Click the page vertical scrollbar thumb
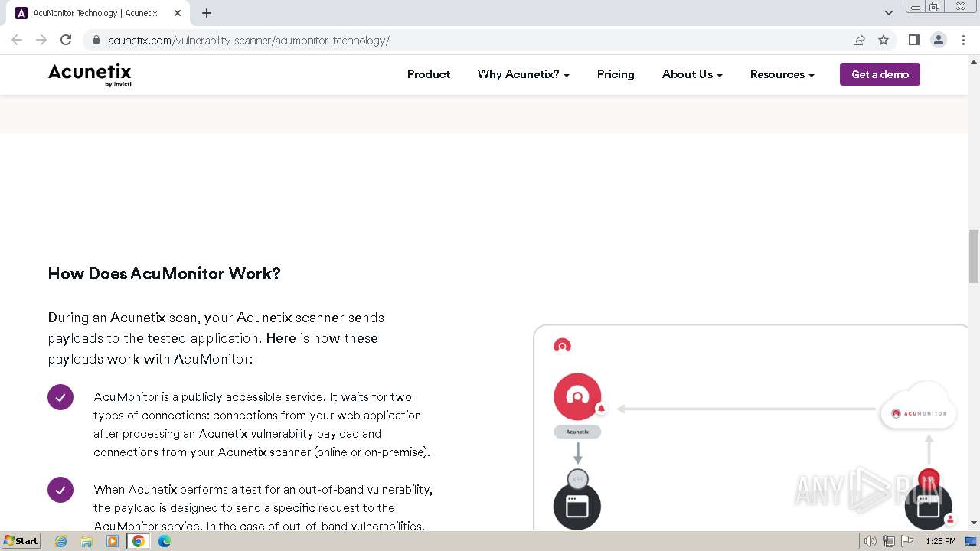Screen dimensions: 980x551 [x=974, y=256]
